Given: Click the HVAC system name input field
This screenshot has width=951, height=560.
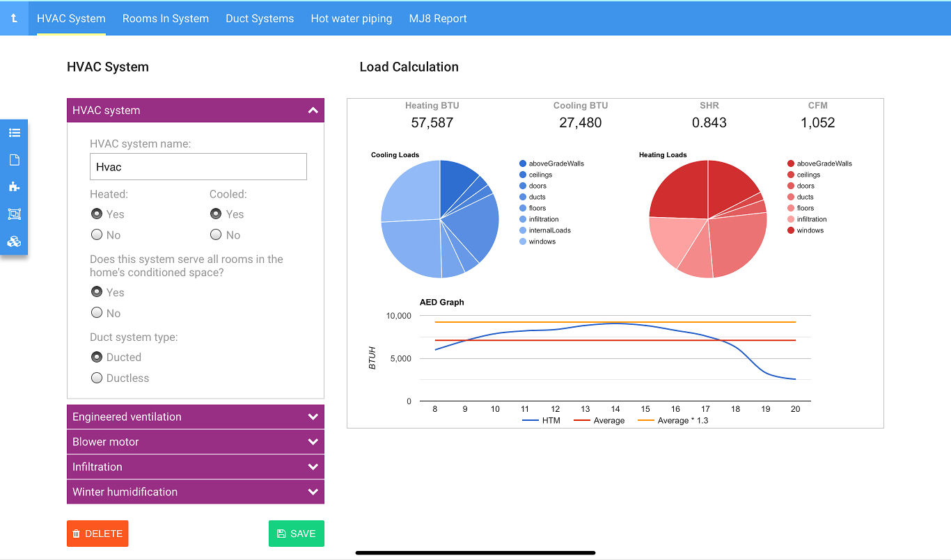Looking at the screenshot, I should (198, 166).
